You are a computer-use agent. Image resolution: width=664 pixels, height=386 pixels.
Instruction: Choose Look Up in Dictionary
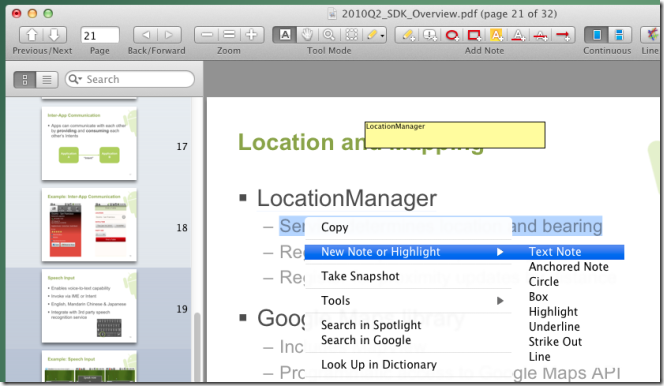tap(408, 364)
